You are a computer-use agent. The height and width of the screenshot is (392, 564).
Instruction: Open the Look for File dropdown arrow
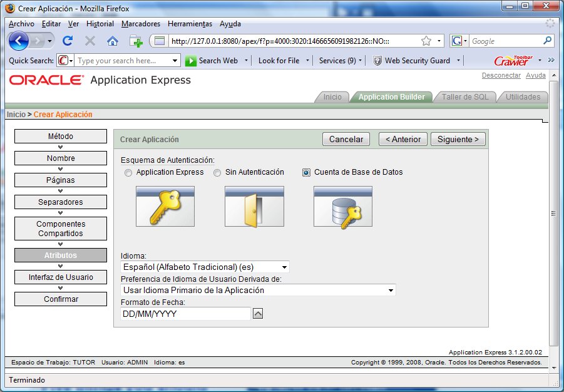[307, 61]
